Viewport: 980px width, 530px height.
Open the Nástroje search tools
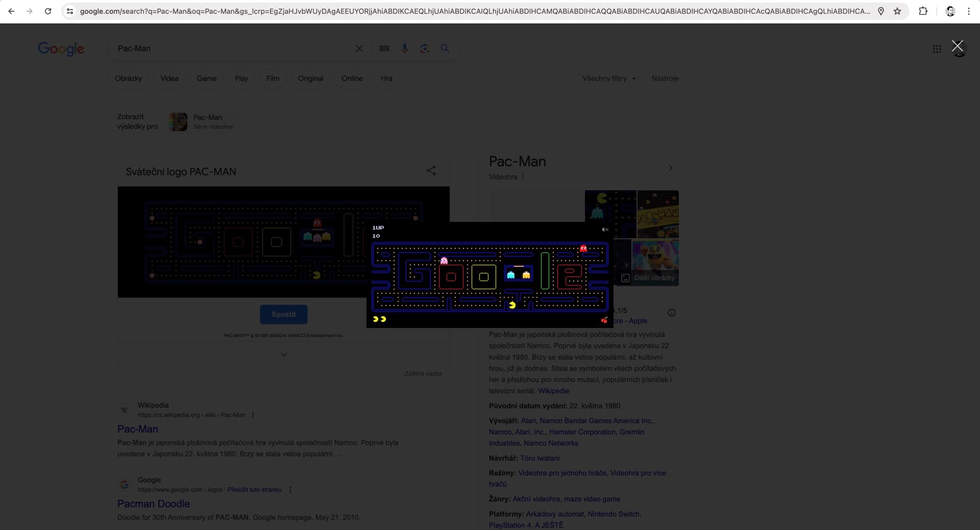[665, 79]
